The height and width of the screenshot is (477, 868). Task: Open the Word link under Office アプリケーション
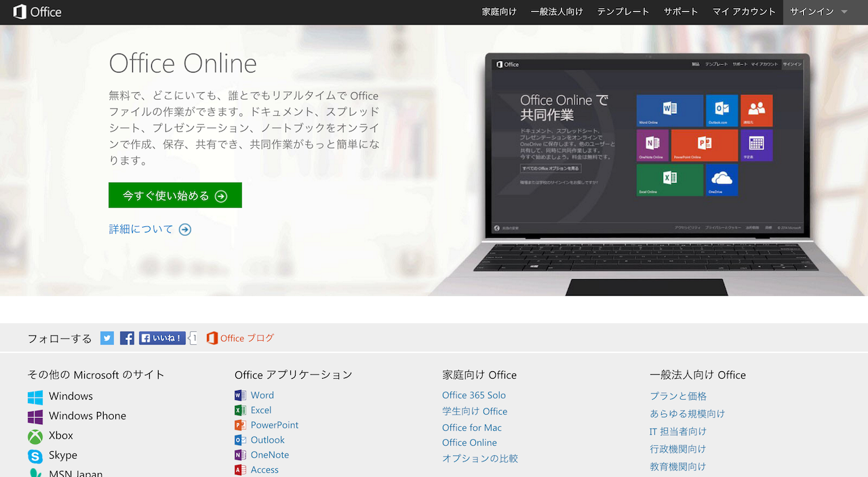[x=262, y=395]
